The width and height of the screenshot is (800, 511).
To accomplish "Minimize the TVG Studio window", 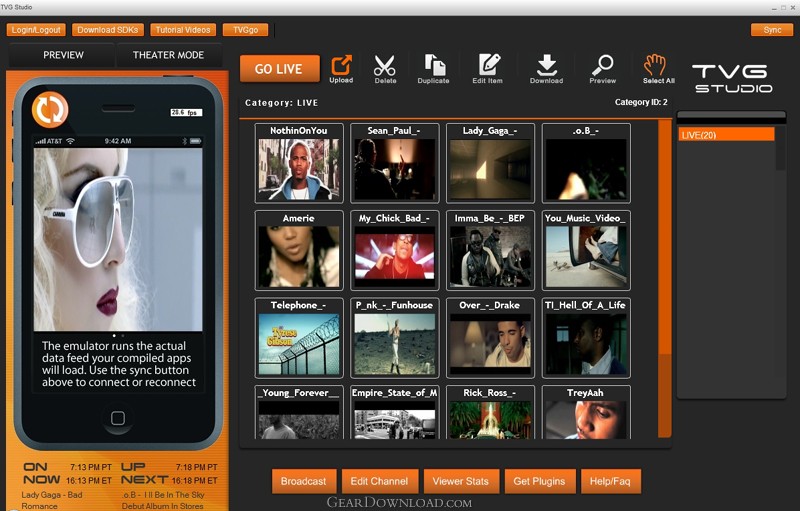I will pyautogui.click(x=774, y=7).
